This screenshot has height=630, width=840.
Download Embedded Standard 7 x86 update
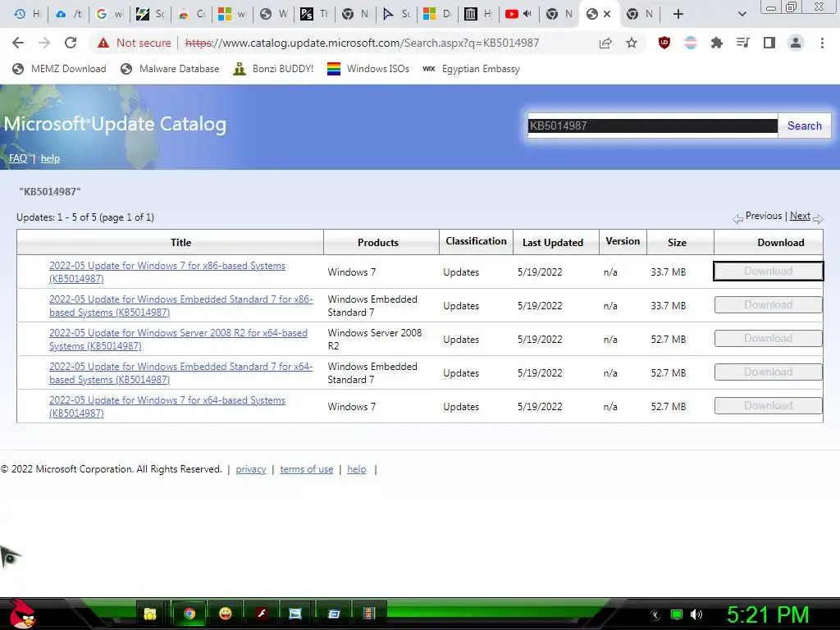coord(768,305)
